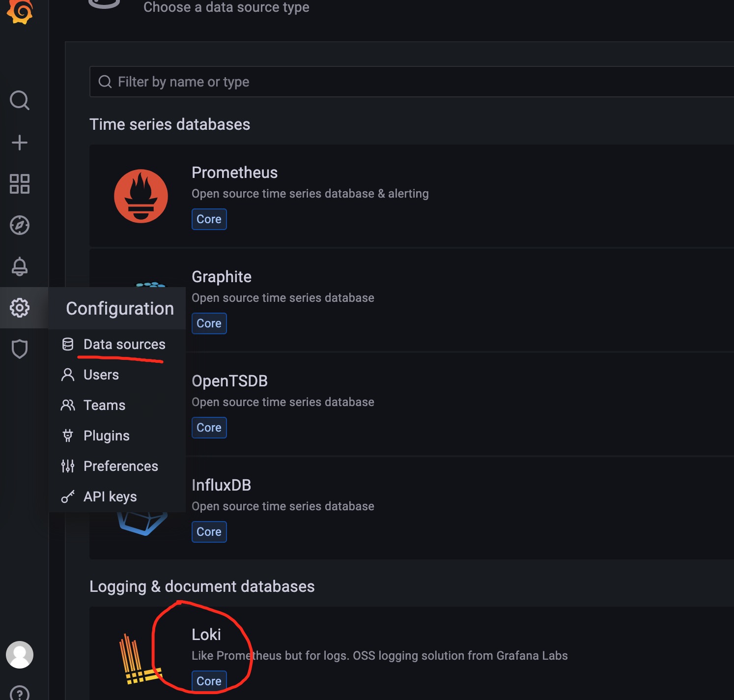This screenshot has width=734, height=700.
Task: Open the Search icon in sidebar
Action: [x=20, y=100]
